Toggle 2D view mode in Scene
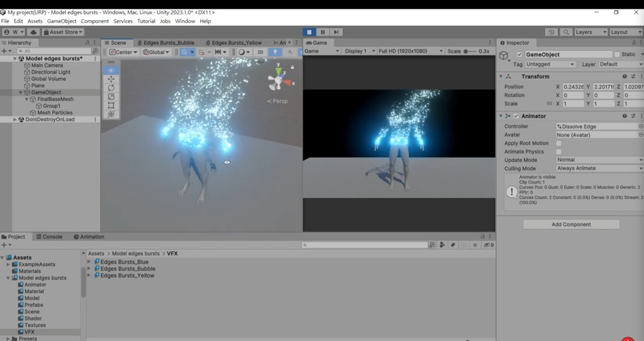 click(260, 52)
